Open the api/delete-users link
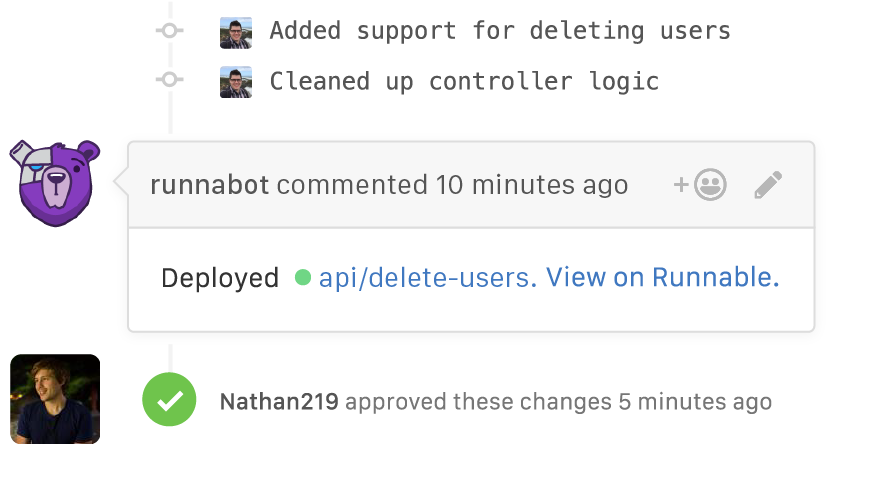Image resolution: width=874 pixels, height=484 pixels. (428, 278)
